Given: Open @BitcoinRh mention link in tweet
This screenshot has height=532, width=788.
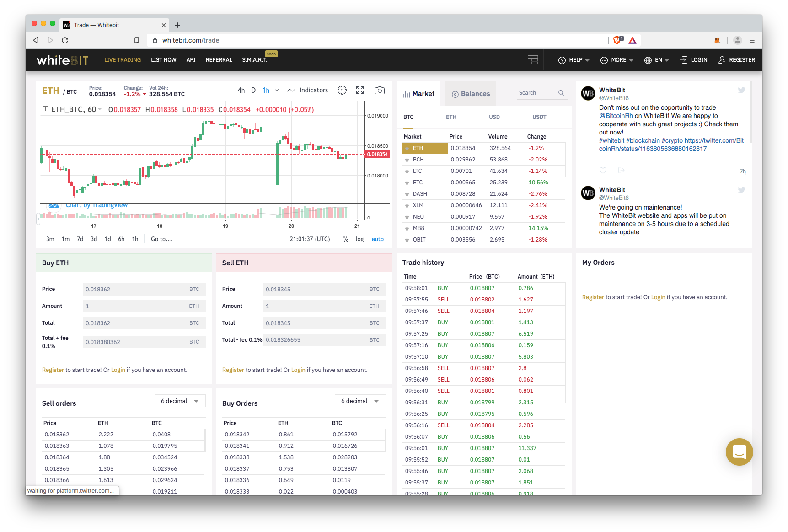Looking at the screenshot, I should 616,116.
